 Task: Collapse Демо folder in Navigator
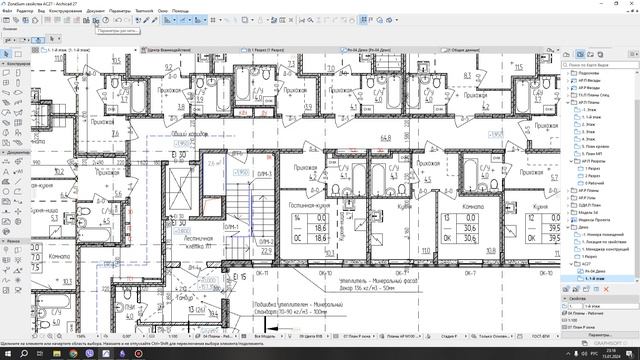(x=568, y=227)
